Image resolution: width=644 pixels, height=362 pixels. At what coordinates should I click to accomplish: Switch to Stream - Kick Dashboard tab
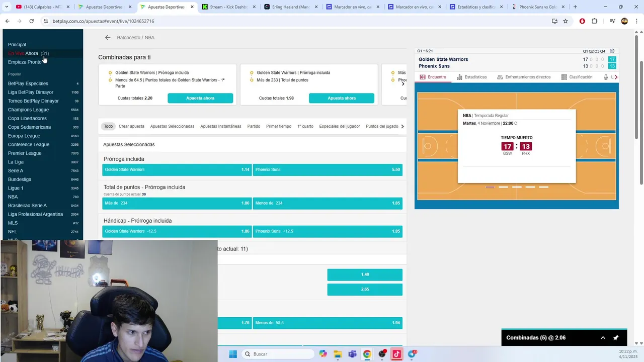[x=229, y=7]
